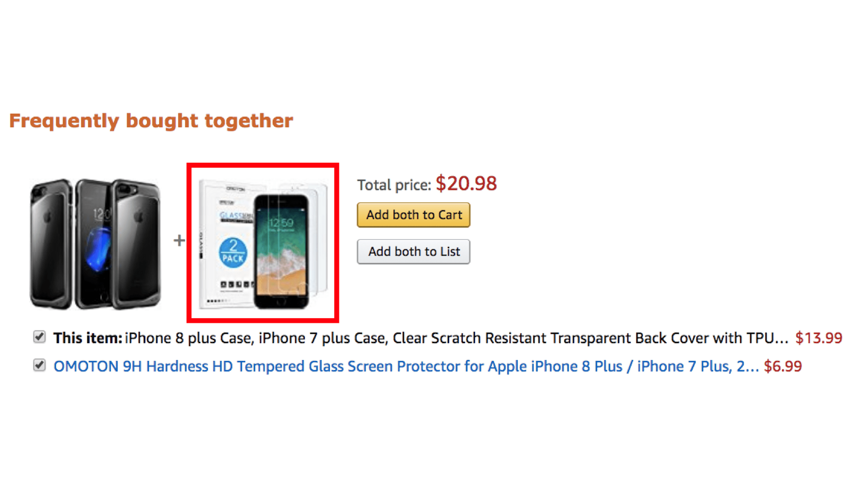868x488 pixels.
Task: Open the OMOTON screen protector product image
Action: click(x=263, y=243)
